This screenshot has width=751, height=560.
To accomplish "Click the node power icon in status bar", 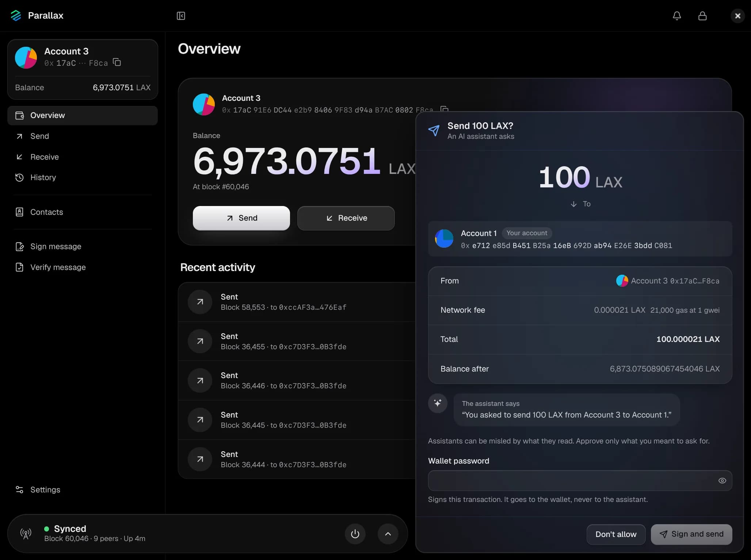I will [355, 534].
